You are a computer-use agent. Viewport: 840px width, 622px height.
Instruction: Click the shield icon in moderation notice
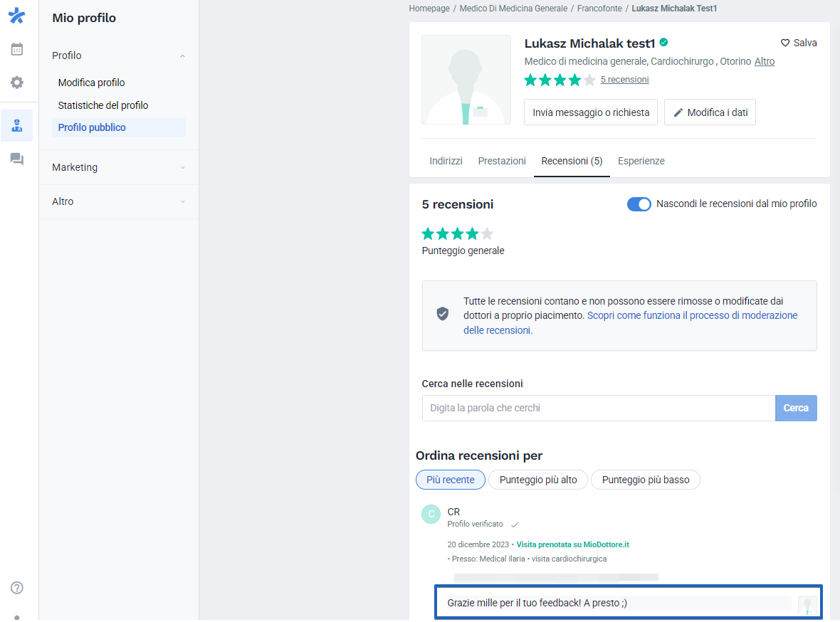pos(443,314)
